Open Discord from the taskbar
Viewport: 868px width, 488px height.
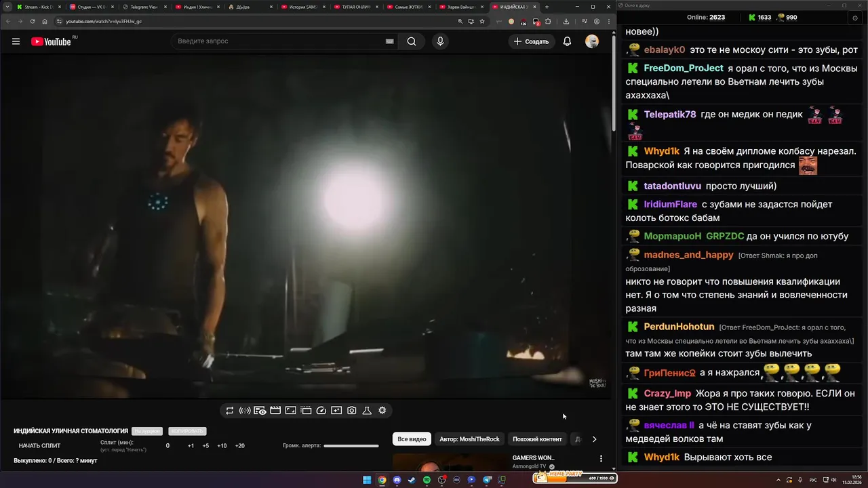[x=397, y=480]
